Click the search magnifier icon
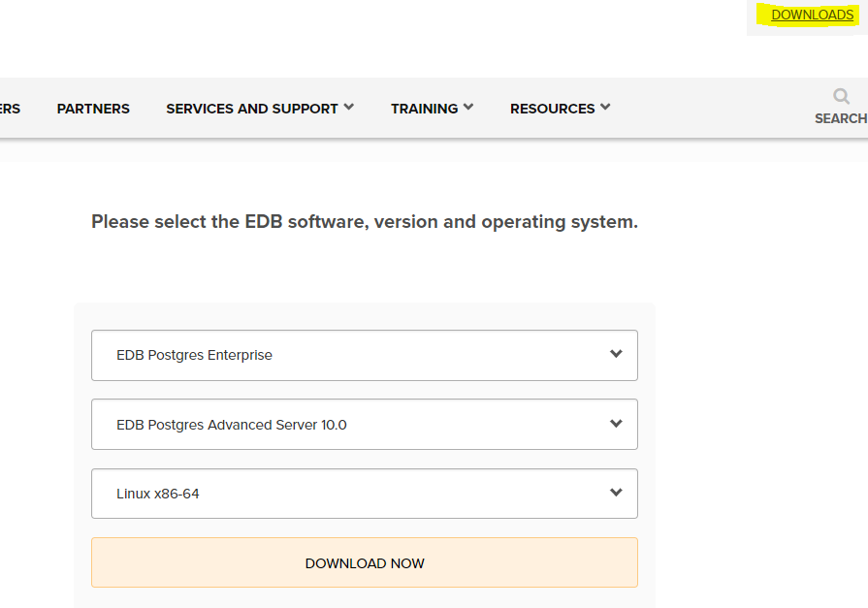868x608 pixels. [x=841, y=96]
